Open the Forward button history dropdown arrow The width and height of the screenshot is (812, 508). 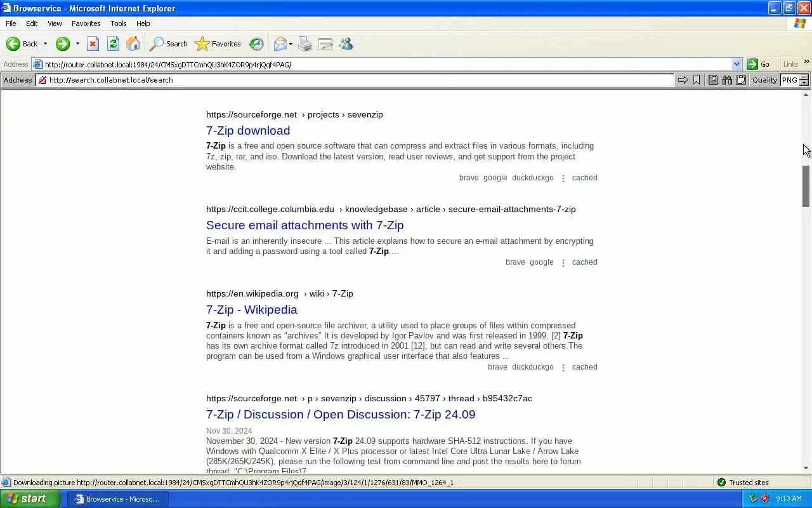[x=77, y=44]
